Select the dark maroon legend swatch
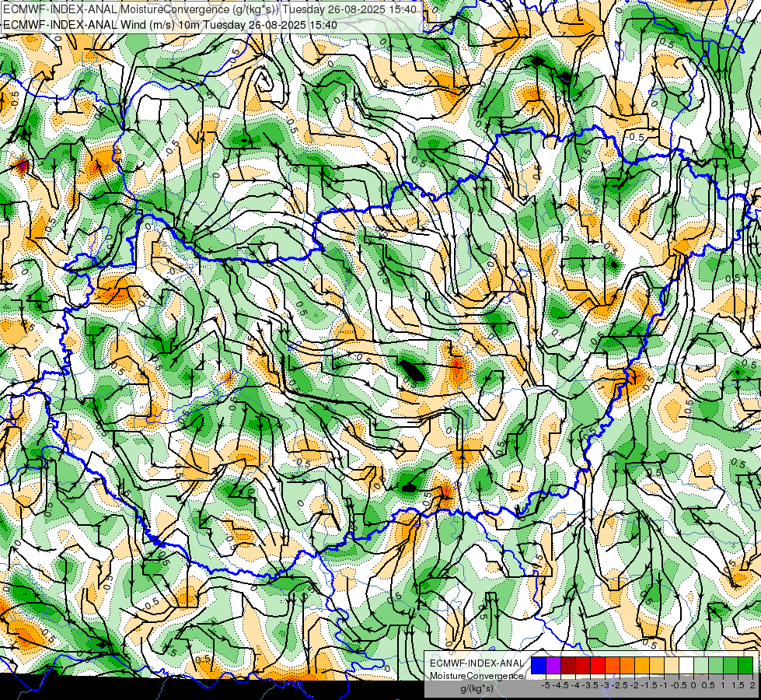This screenshot has width=761, height=700. [x=568, y=665]
